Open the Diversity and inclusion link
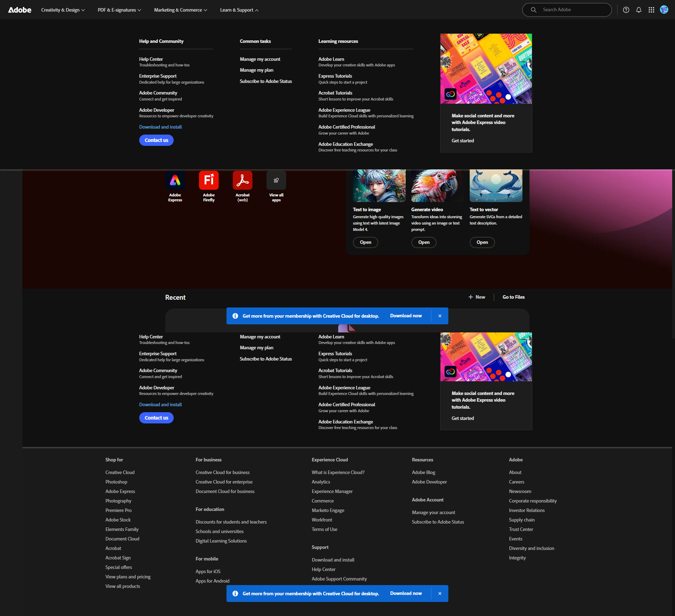 tap(532, 549)
